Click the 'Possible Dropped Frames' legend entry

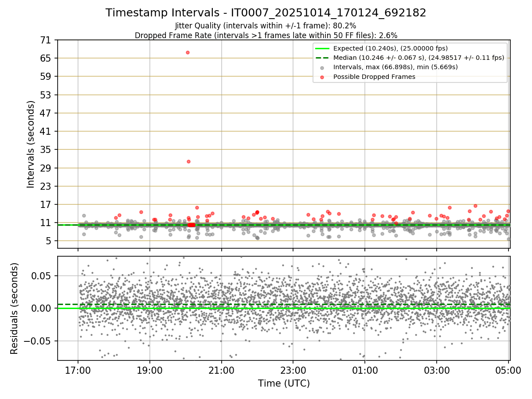coord(374,77)
